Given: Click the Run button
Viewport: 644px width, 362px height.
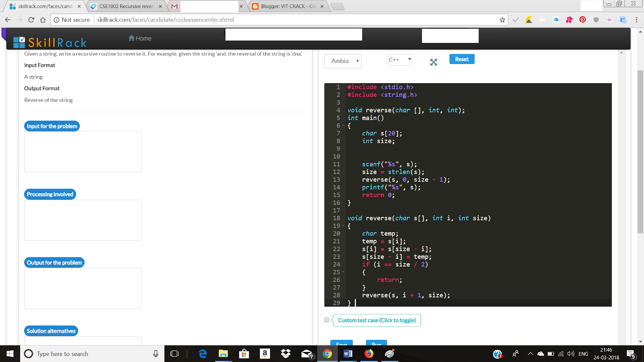Looking at the screenshot, I should coord(376,344).
